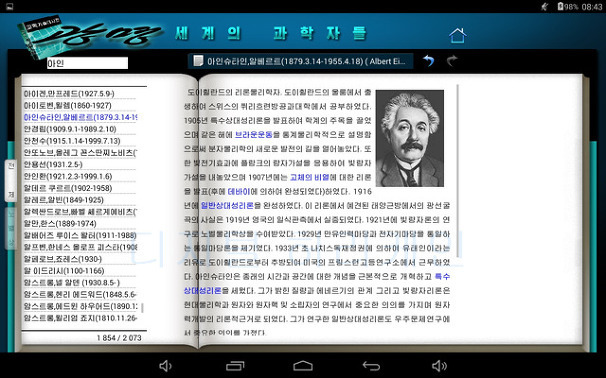Select 안용선(1931.2.5-) in the list
This screenshot has width=606, height=378.
[x=53, y=165]
